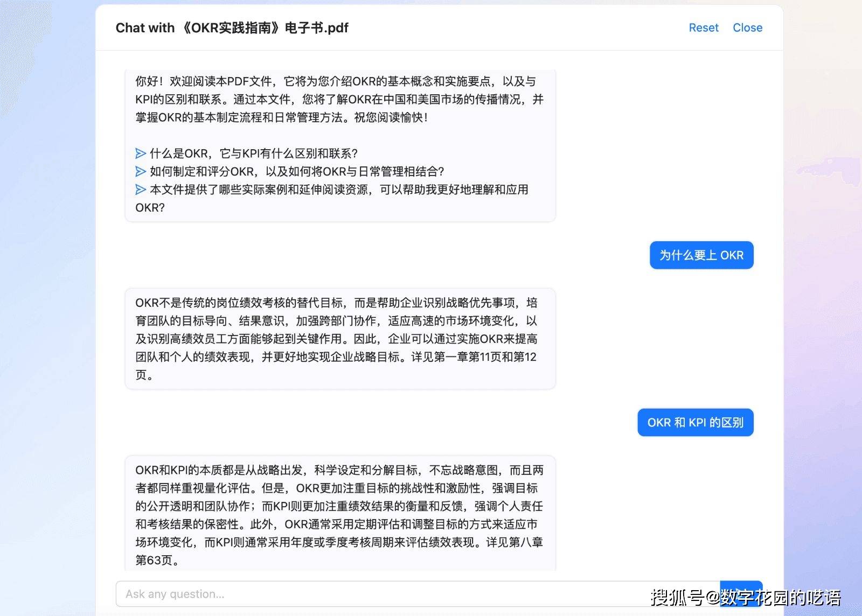Click the arrow icon before "如何制定和评分OKR"
The image size is (862, 616).
pyautogui.click(x=141, y=172)
